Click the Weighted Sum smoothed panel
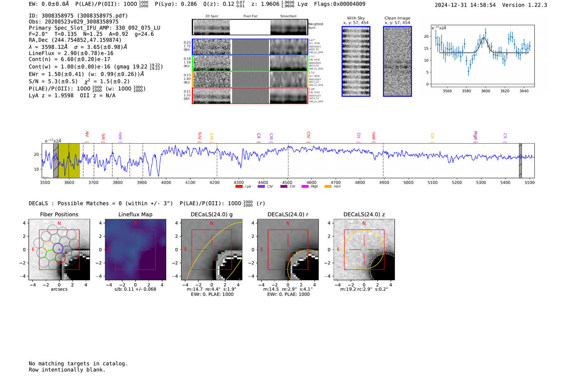 click(288, 27)
